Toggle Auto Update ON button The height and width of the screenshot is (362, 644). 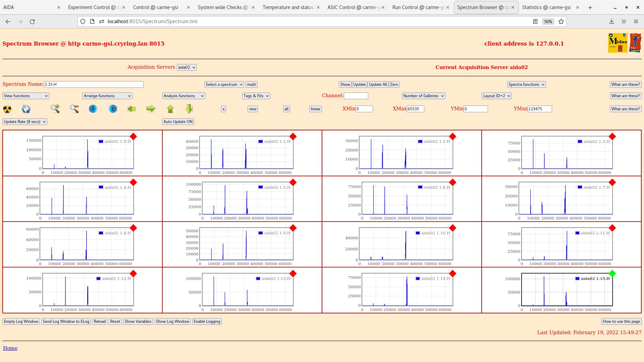pos(178,122)
